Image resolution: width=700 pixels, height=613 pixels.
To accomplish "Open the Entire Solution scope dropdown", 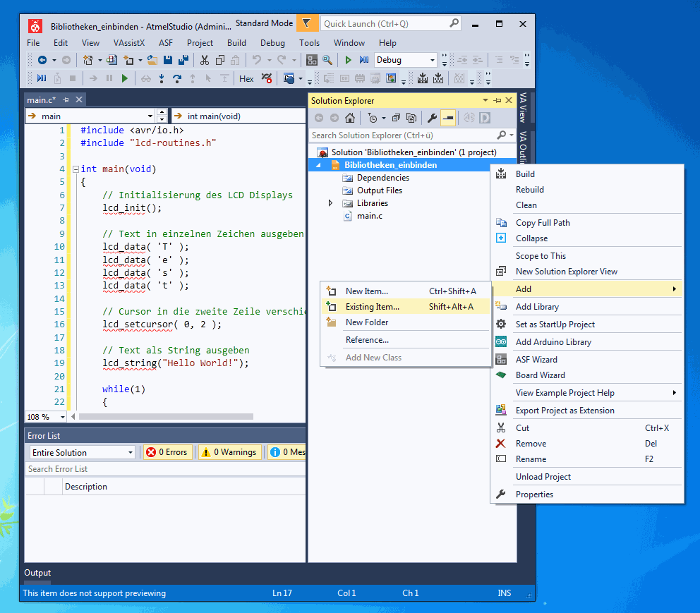I will tap(83, 452).
